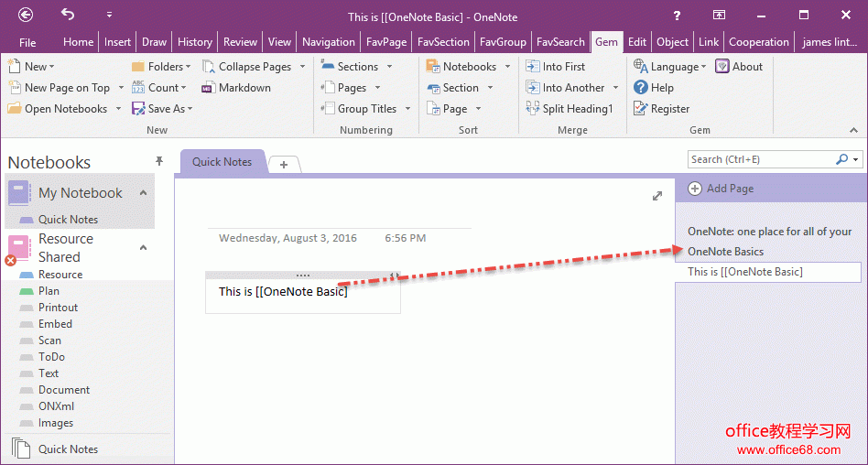Open the Cooperation ribbon tab
The width and height of the screenshot is (868, 465).
pos(758,42)
